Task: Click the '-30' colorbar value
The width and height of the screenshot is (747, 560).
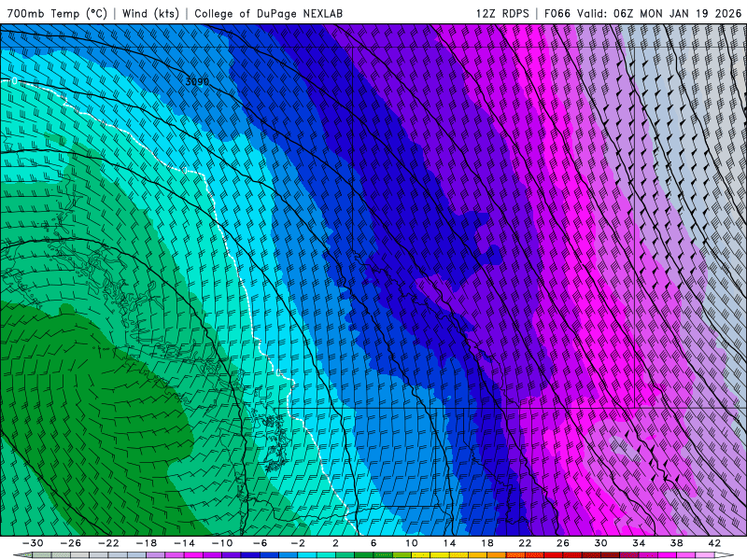Action: (33, 543)
